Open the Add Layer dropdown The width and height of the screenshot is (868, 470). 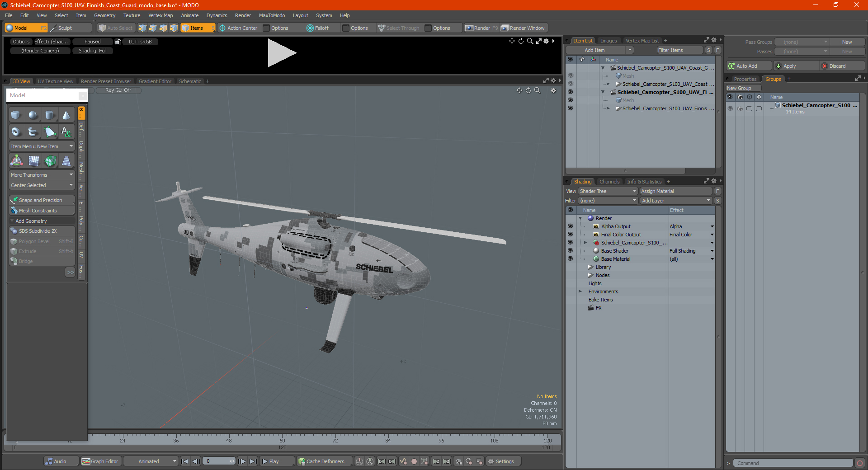676,201
